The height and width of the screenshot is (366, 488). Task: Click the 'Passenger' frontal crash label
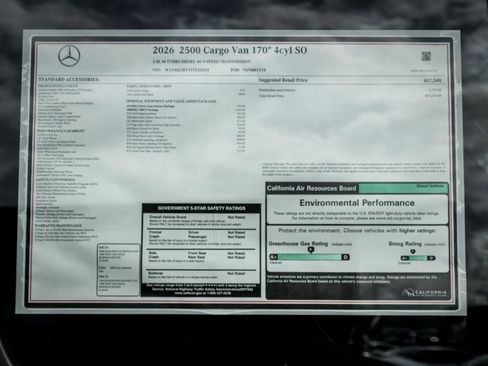coord(197,237)
